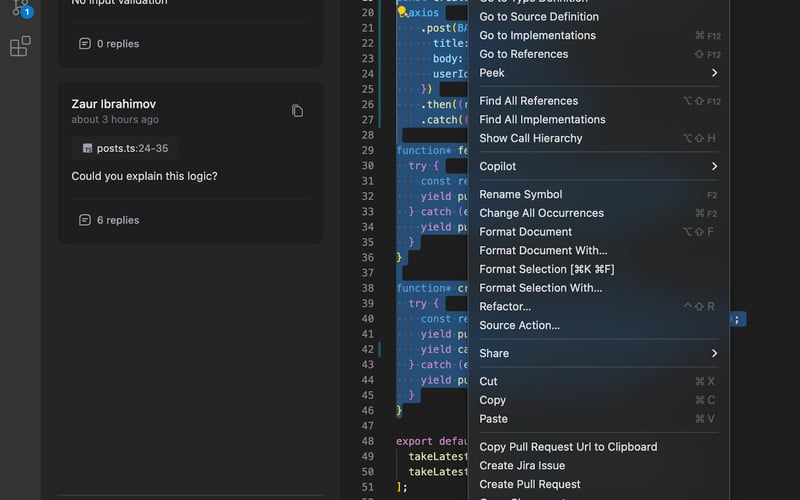Choose Rename Symbol from menu
This screenshot has height=500, width=800.
[598, 194]
